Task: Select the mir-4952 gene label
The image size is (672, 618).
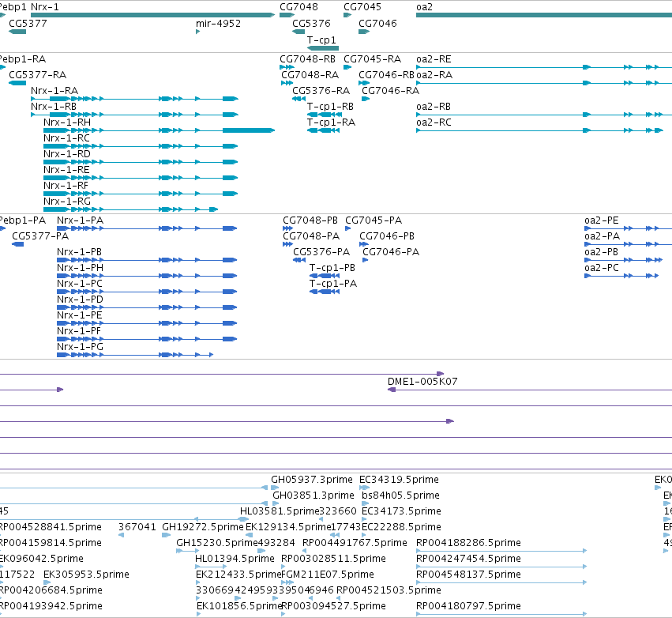Action: [218, 24]
